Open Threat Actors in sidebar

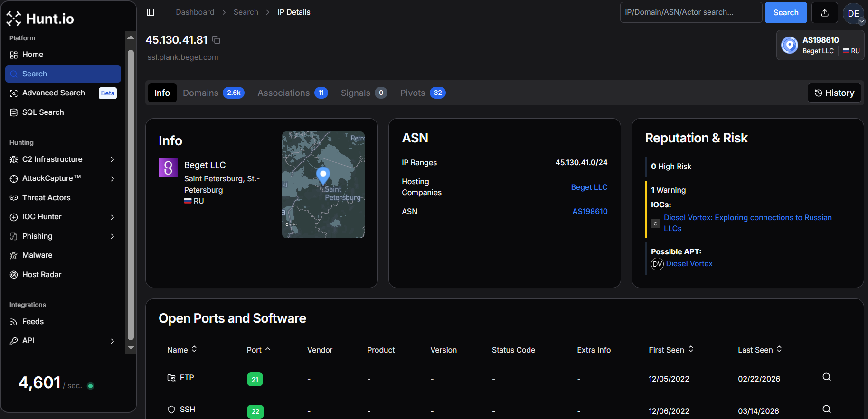click(x=46, y=198)
